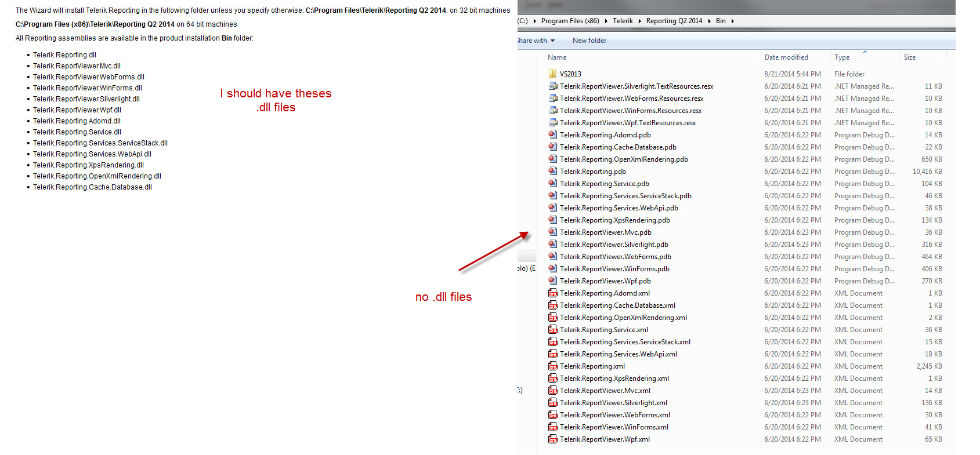Click the 10,416 KB size value
The width and height of the screenshot is (980, 455).
[927, 172]
